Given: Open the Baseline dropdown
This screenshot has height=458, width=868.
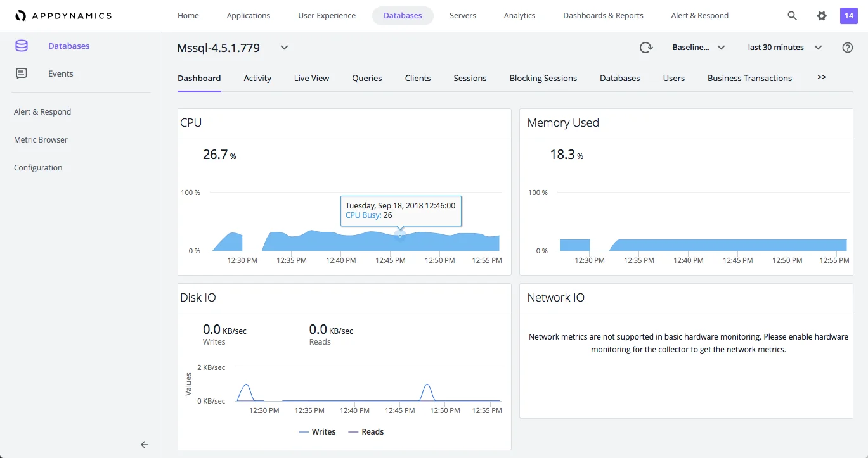Looking at the screenshot, I should click(x=698, y=47).
